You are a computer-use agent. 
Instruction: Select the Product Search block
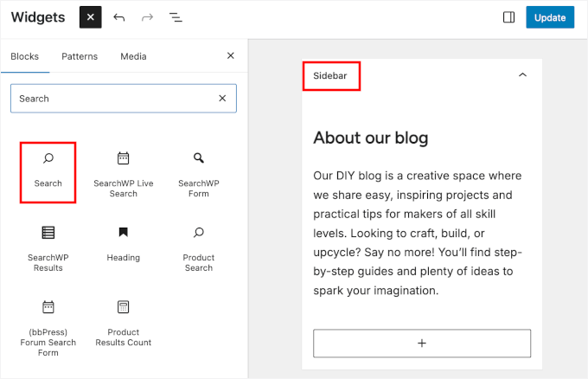pos(198,247)
